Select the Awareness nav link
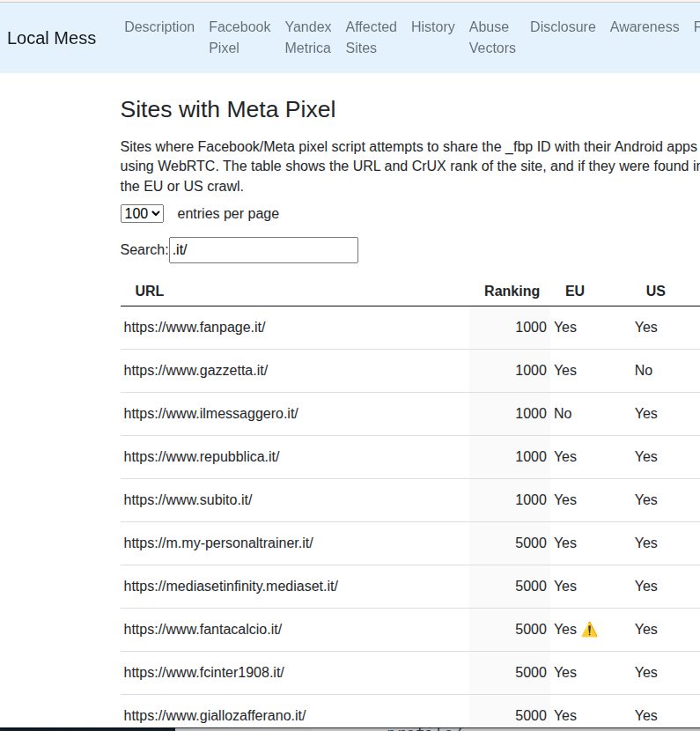This screenshot has height=731, width=700. coord(644,27)
